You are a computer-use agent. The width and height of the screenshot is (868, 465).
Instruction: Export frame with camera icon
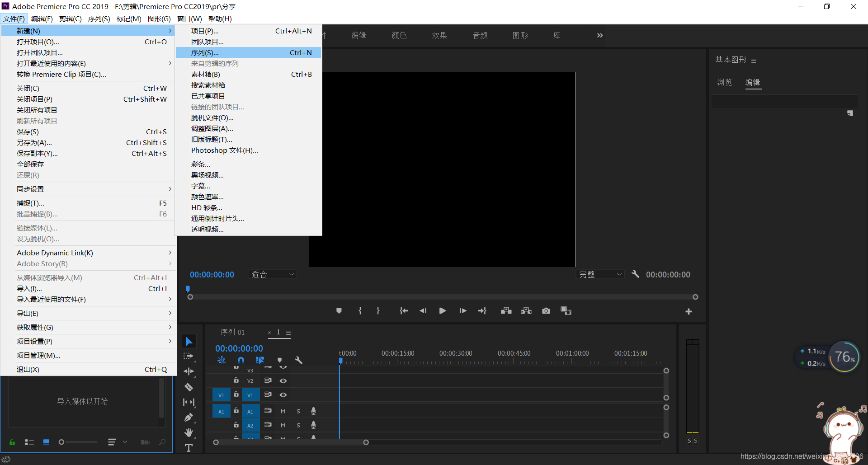[546, 311]
